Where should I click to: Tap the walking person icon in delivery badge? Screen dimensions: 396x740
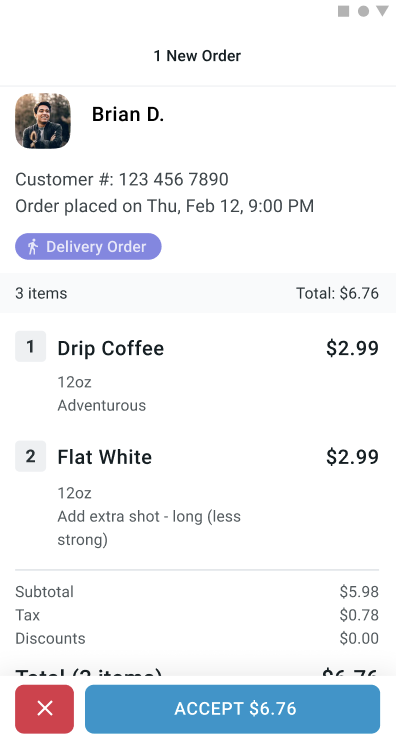(33, 246)
